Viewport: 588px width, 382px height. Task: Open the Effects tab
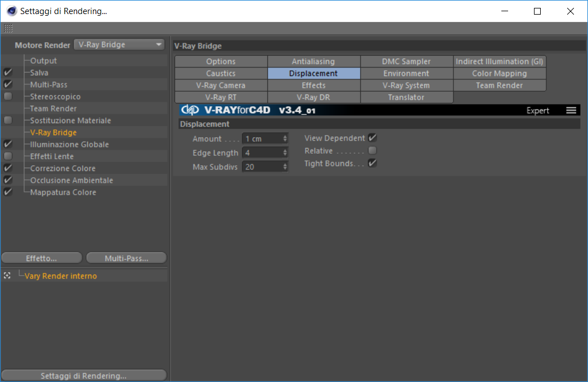[x=313, y=86]
